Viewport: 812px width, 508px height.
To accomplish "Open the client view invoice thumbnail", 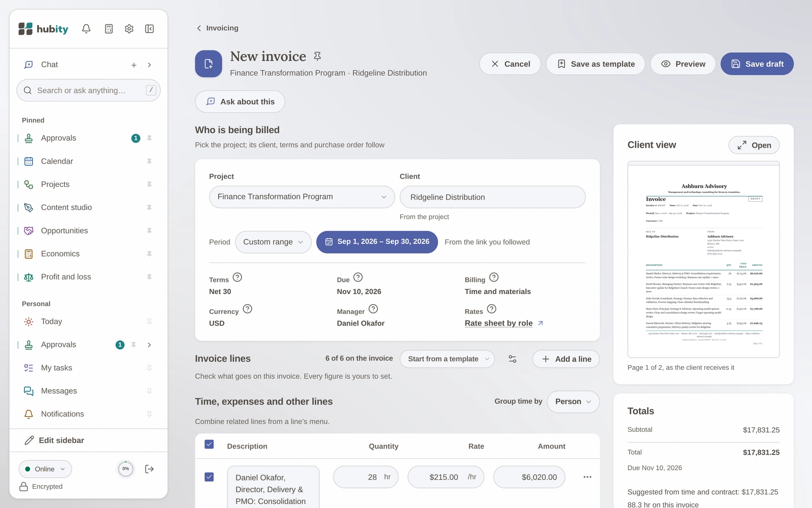I will pos(703,260).
